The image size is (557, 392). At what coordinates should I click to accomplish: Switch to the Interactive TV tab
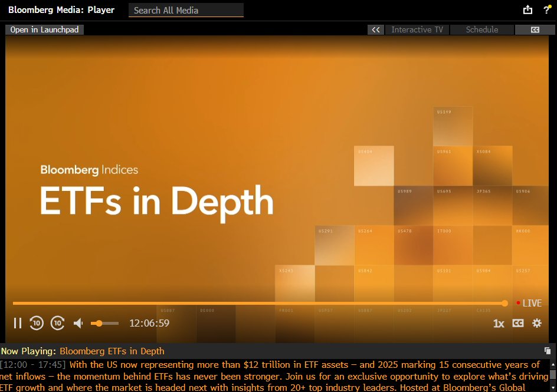click(417, 29)
